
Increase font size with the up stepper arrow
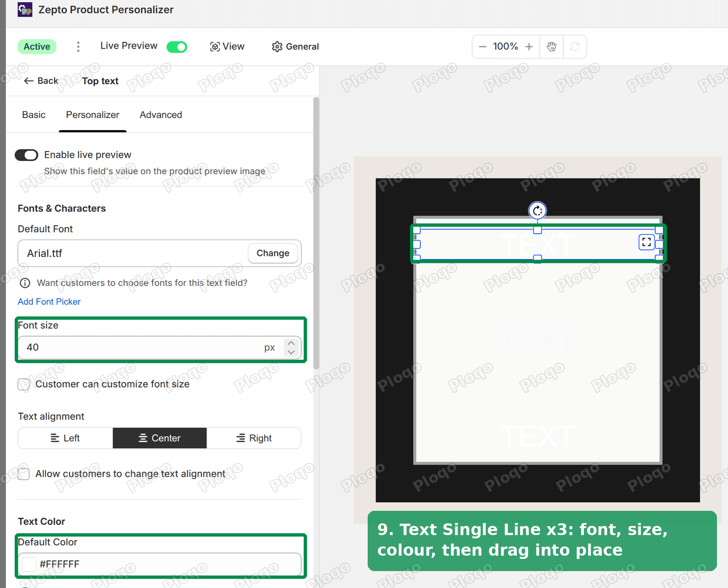coord(291,343)
